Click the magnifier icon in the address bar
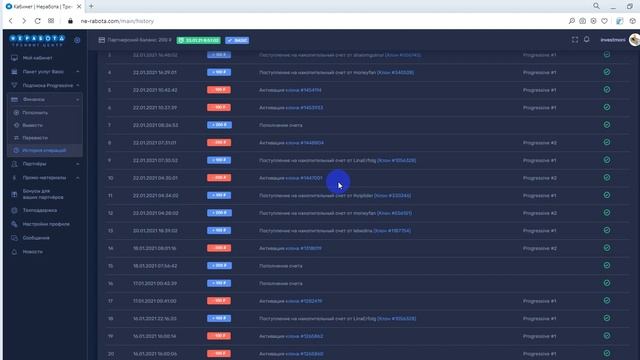 572,21
